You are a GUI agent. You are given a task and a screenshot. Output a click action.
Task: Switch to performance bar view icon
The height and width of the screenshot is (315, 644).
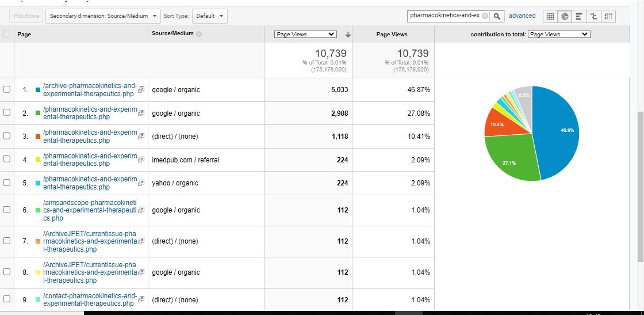click(579, 16)
